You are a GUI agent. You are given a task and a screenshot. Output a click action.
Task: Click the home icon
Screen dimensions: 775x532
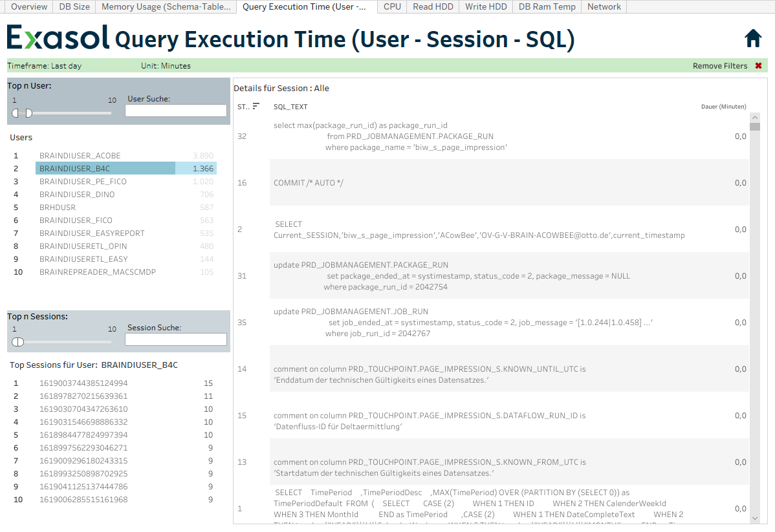(x=753, y=38)
